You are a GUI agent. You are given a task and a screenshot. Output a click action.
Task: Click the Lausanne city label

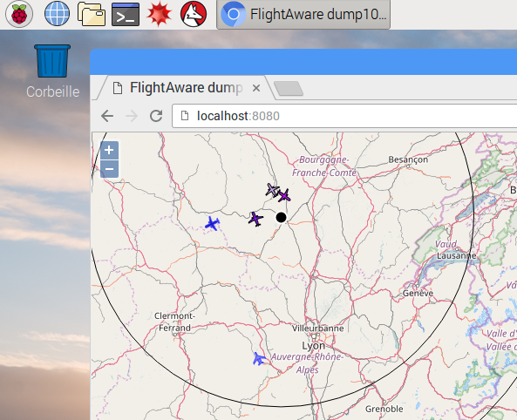[x=456, y=256]
